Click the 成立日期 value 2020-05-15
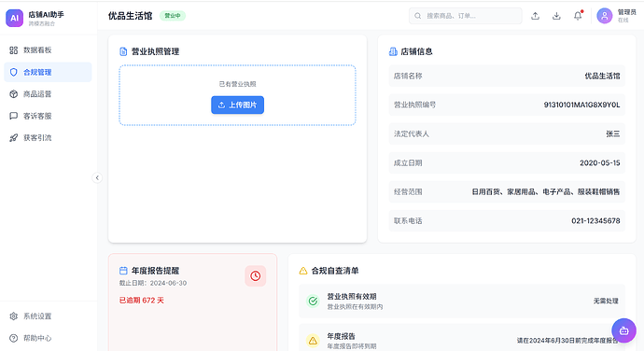644x351 pixels. tap(599, 162)
